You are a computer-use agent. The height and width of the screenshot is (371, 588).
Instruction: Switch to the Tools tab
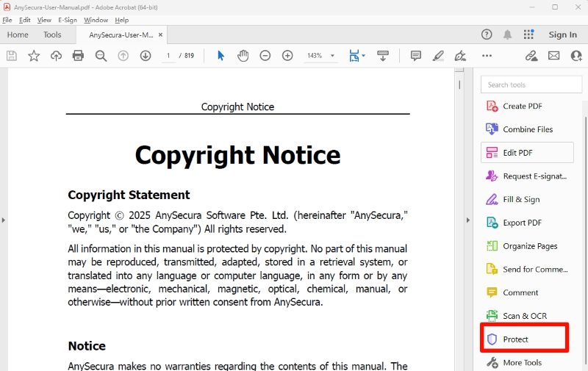[x=52, y=35]
